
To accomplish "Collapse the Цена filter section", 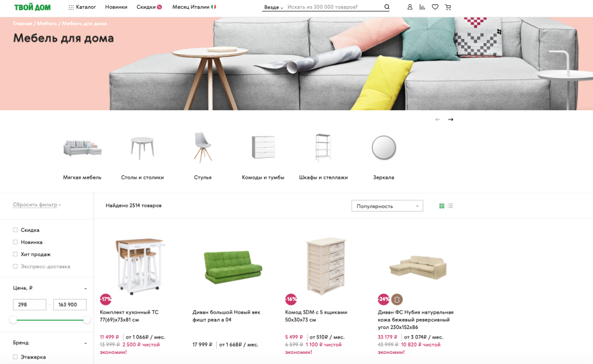I will 85,288.
